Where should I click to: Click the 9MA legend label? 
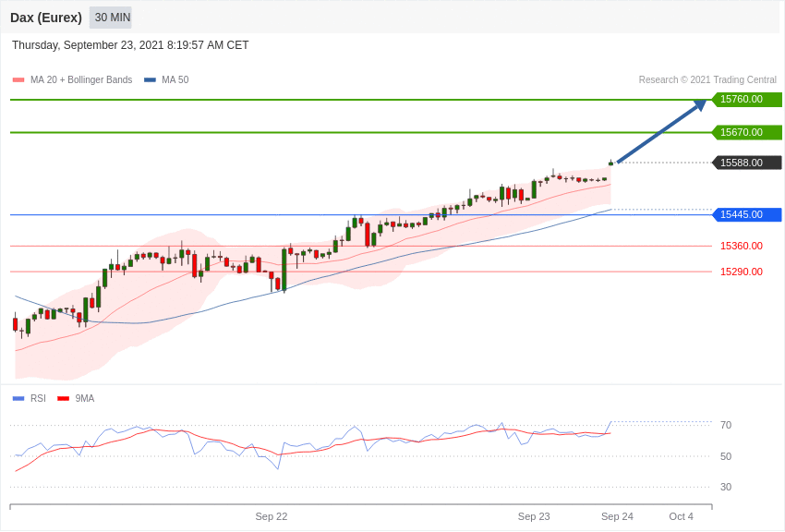85,398
